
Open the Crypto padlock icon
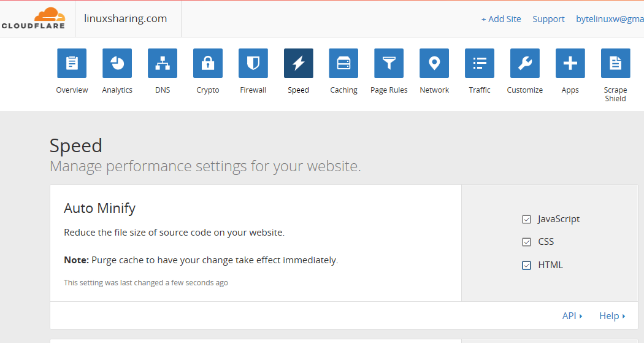point(208,63)
